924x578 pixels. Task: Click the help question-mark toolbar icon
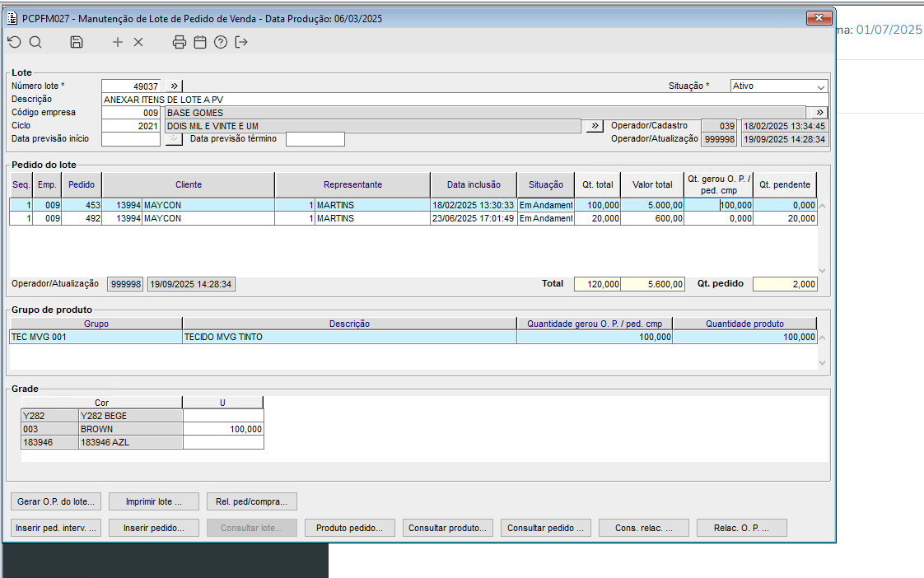pyautogui.click(x=221, y=42)
